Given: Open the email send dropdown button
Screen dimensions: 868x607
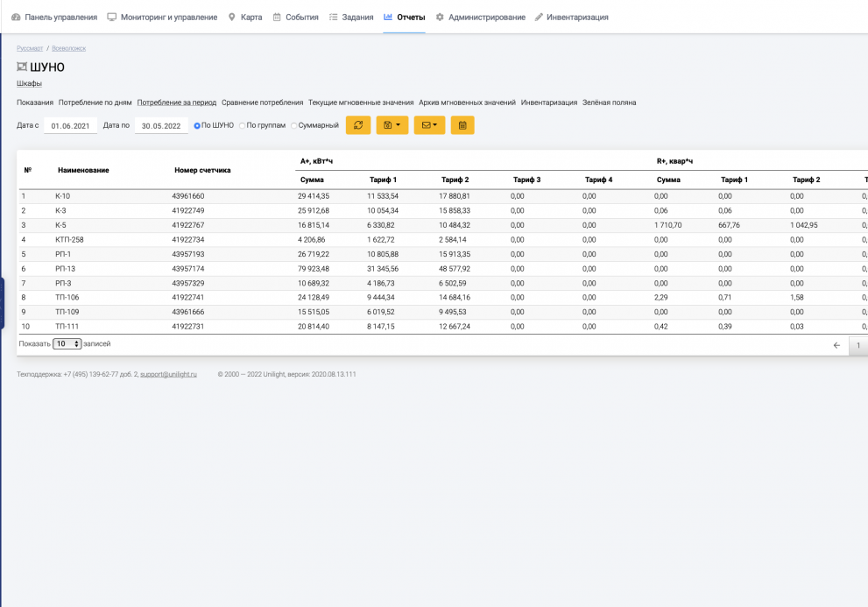Looking at the screenshot, I should point(429,125).
